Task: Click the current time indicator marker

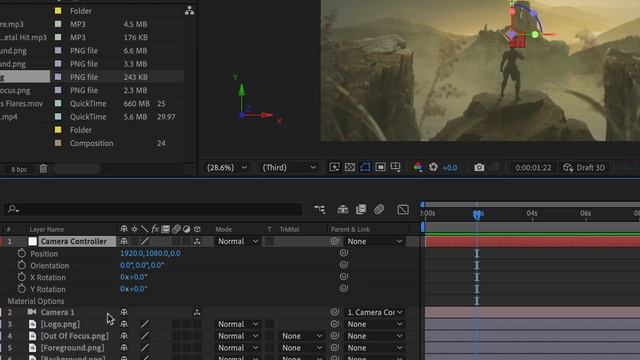Action: click(477, 214)
